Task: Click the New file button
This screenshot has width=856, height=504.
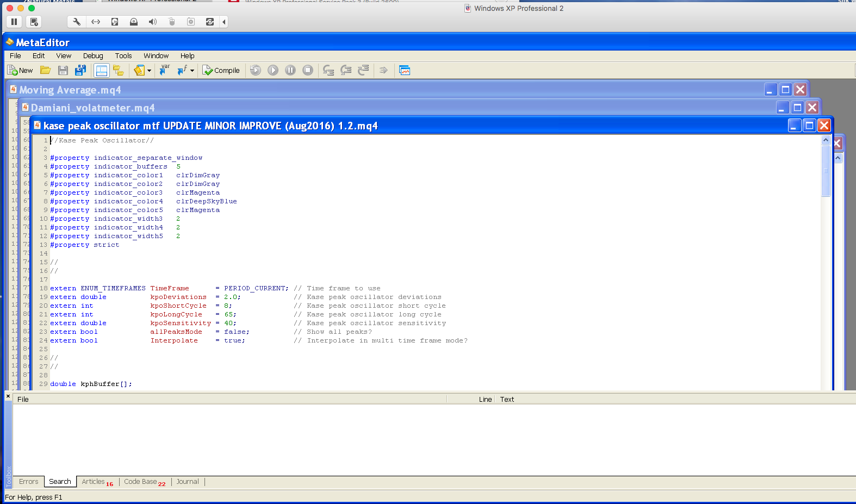Action: pyautogui.click(x=20, y=70)
